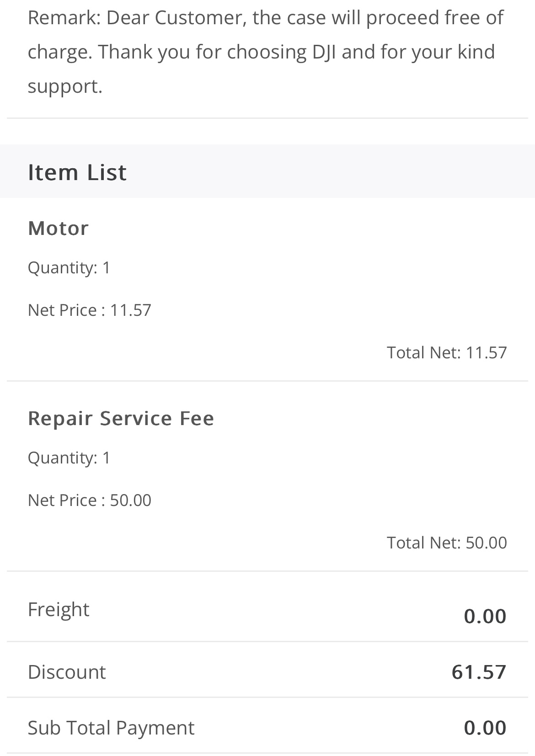Screen dimensions: 535x756
Task: Select the Sub Total Payment label
Action: (x=111, y=728)
